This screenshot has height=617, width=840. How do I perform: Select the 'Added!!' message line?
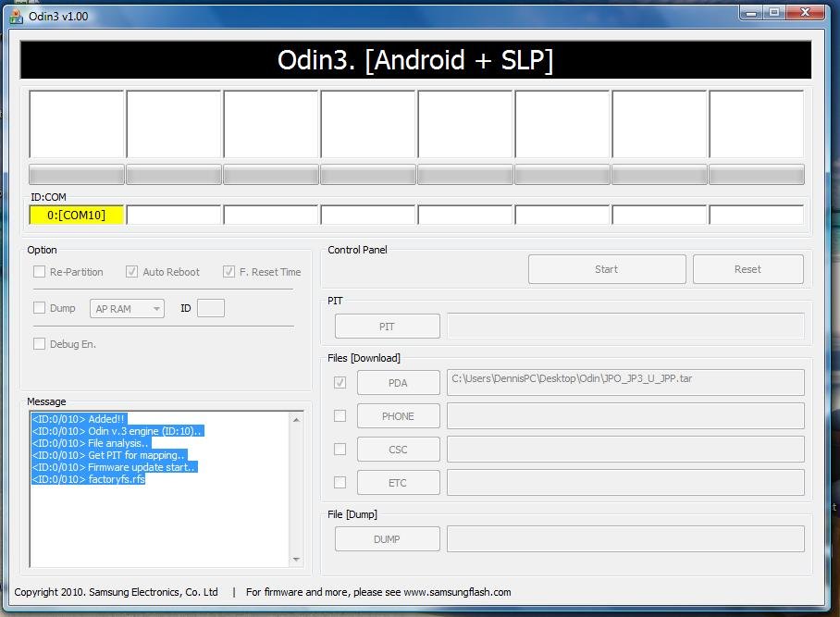point(79,419)
